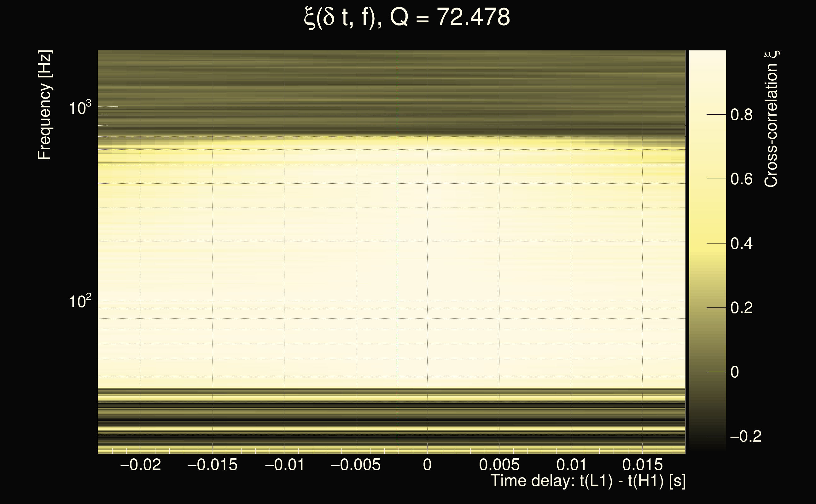Select the −0.015 time delay tick label
Viewport: 816px width, 504px height.
click(x=213, y=465)
